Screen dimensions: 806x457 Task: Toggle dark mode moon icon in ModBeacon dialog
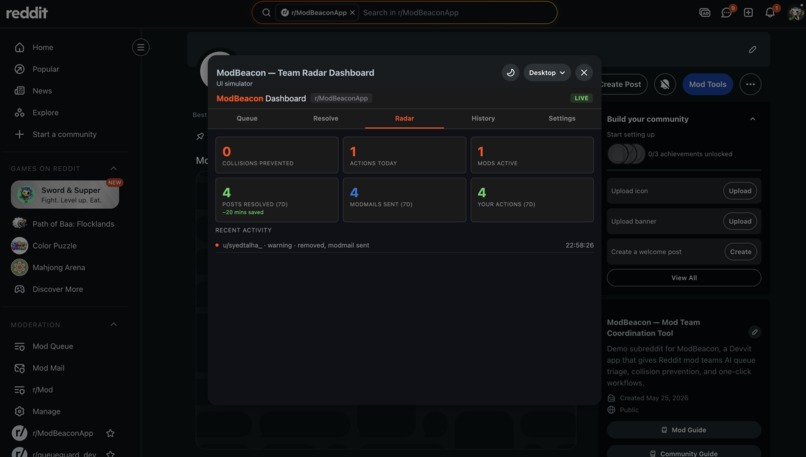pos(510,72)
